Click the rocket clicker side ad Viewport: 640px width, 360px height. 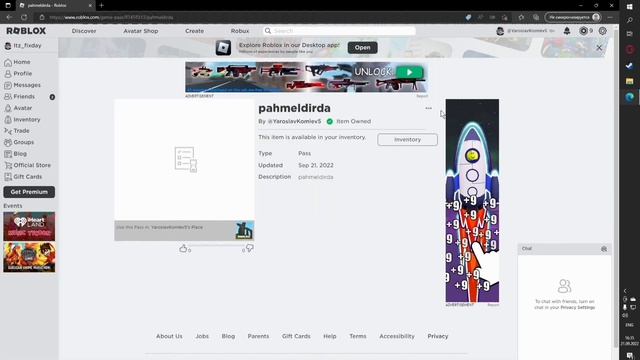[472, 200]
